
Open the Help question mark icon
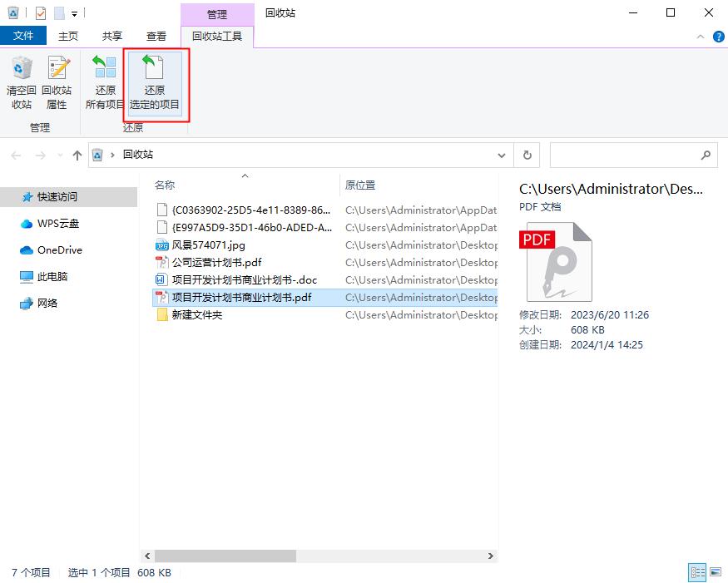pyautogui.click(x=718, y=37)
